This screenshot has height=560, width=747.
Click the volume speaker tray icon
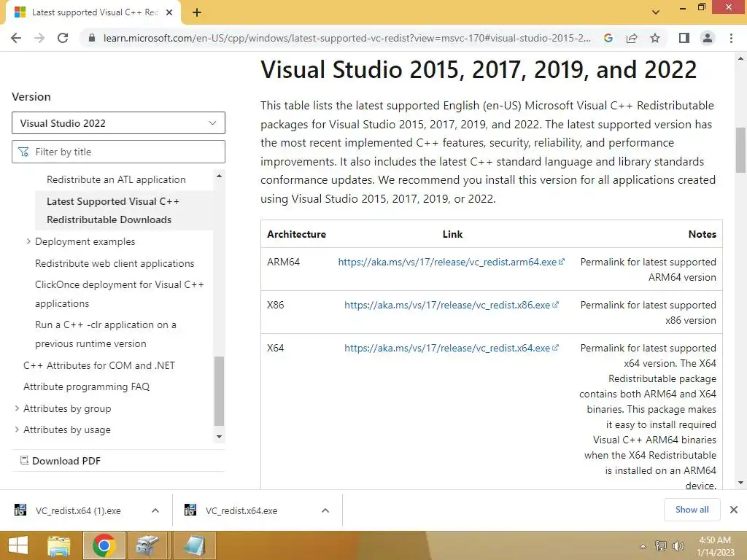(x=678, y=545)
